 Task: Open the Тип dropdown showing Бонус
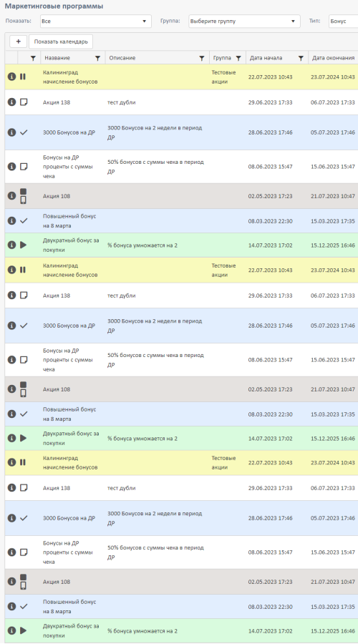point(343,21)
